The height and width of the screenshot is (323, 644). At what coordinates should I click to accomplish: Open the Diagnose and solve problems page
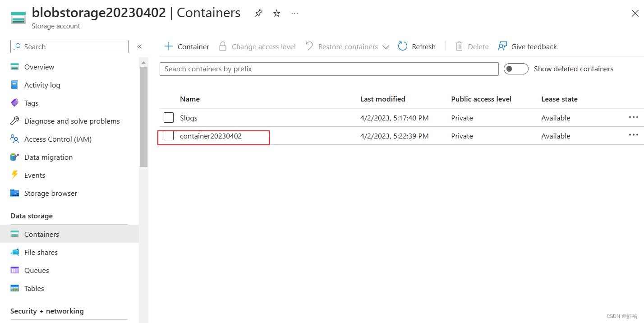(x=72, y=121)
